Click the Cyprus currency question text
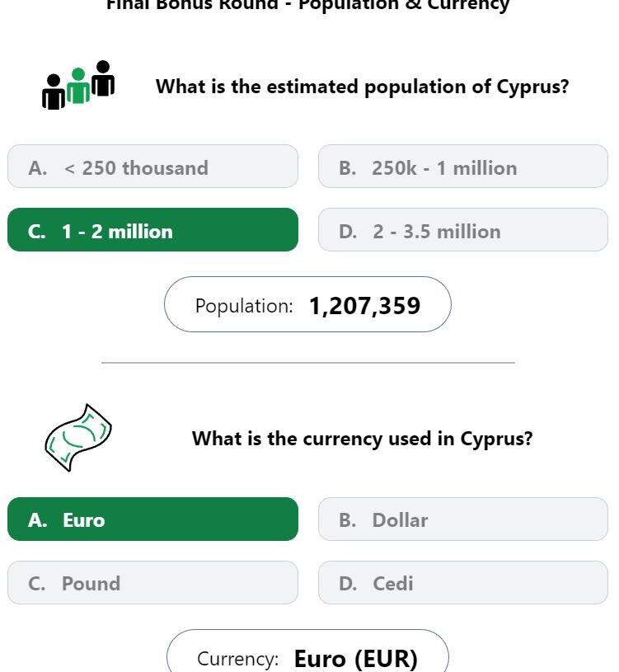The height and width of the screenshot is (672, 619). tap(363, 439)
